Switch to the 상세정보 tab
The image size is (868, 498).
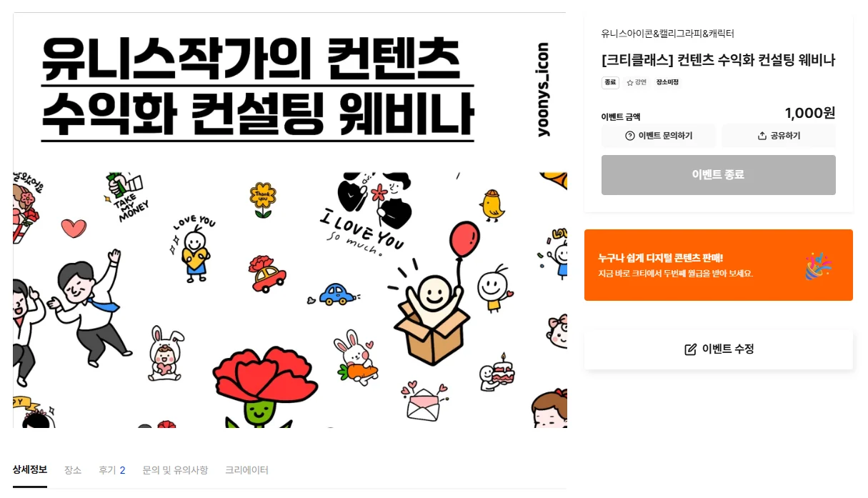point(30,470)
